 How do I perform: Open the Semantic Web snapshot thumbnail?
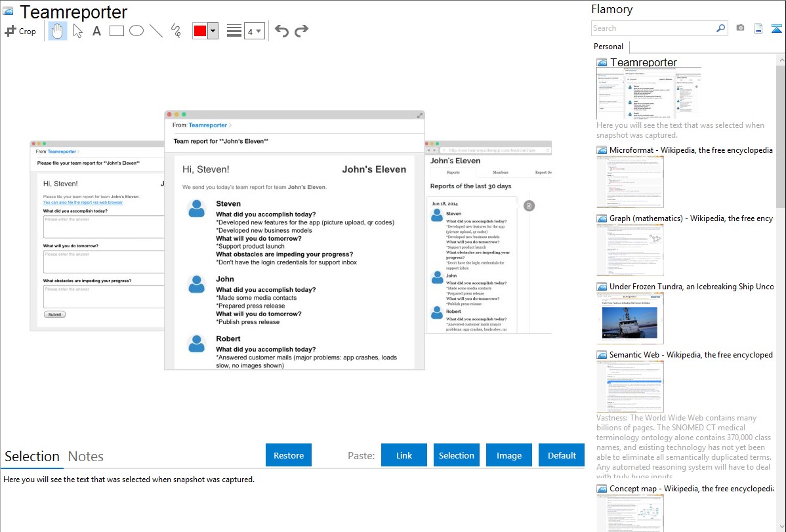tap(630, 386)
